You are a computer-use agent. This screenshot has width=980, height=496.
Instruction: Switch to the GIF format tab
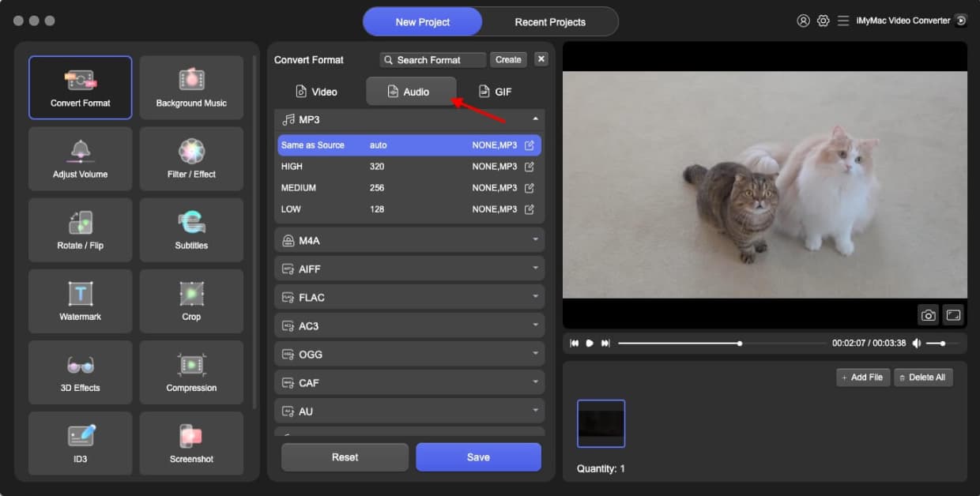point(496,92)
